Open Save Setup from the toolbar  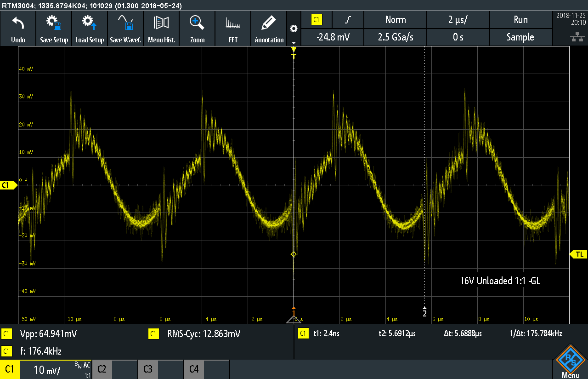[x=54, y=23]
